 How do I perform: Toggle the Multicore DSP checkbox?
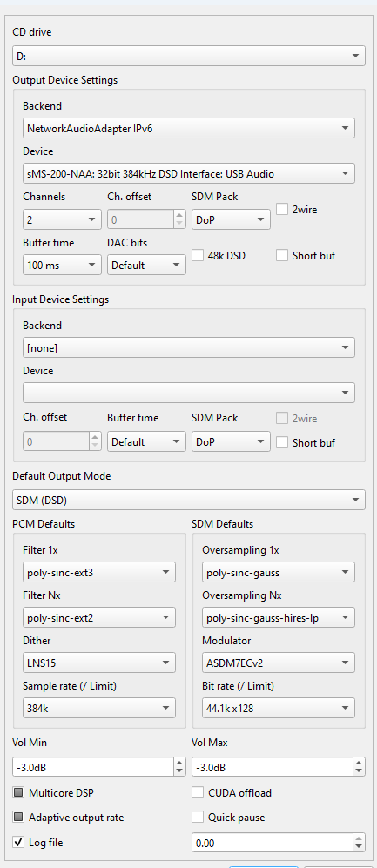pos(18,793)
